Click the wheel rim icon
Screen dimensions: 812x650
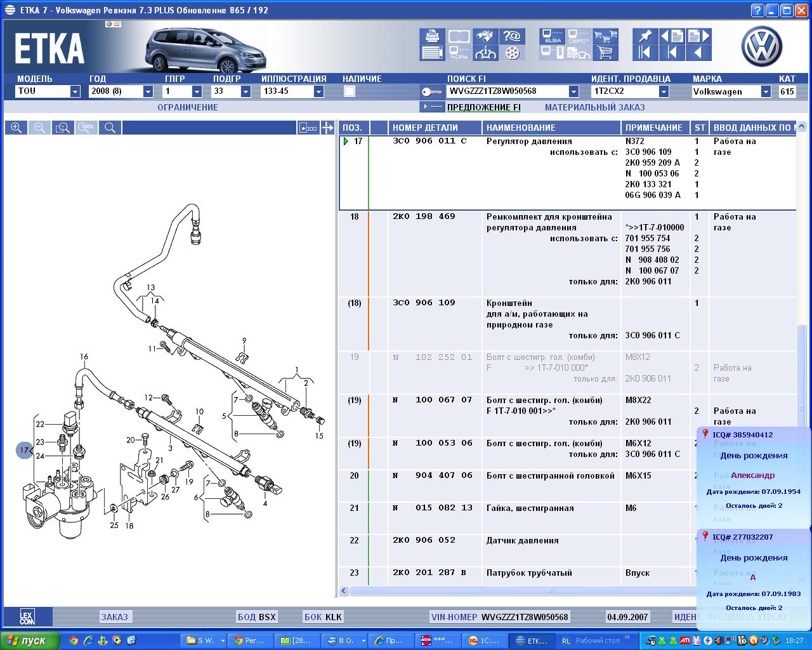pyautogui.click(x=513, y=53)
